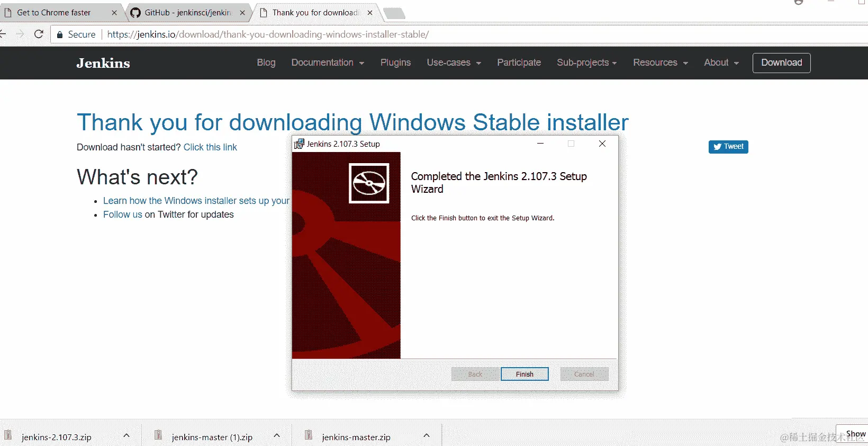Viewport: 868px width, 446px height.
Task: Expand the About dropdown
Action: point(721,63)
